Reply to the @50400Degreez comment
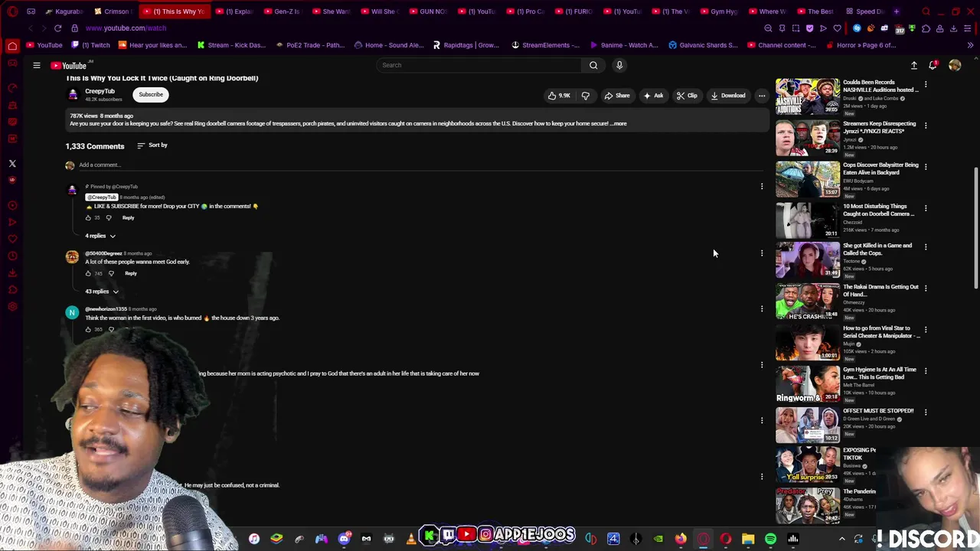Screen dimensions: 980x551 coord(131,273)
